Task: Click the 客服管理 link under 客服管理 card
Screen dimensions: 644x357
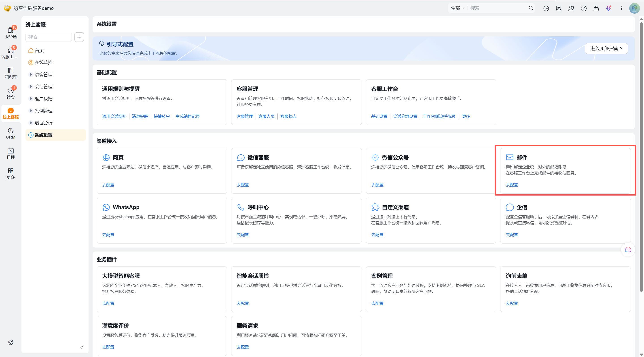Action: pyautogui.click(x=244, y=116)
